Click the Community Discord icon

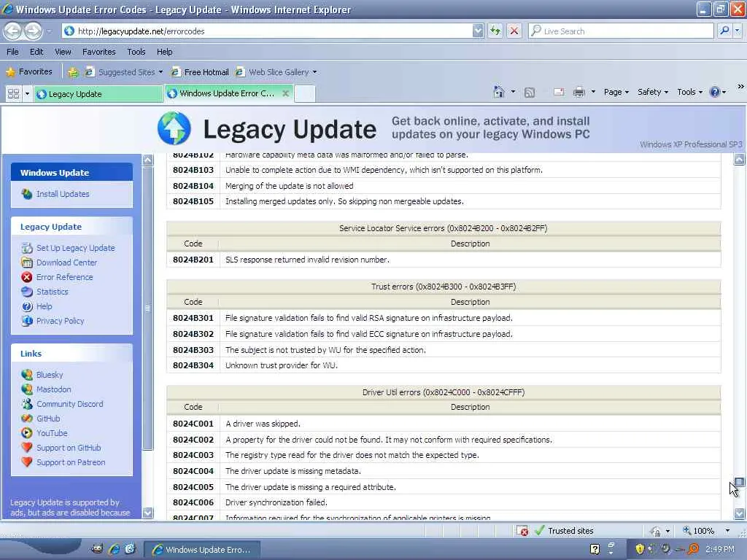tap(27, 404)
